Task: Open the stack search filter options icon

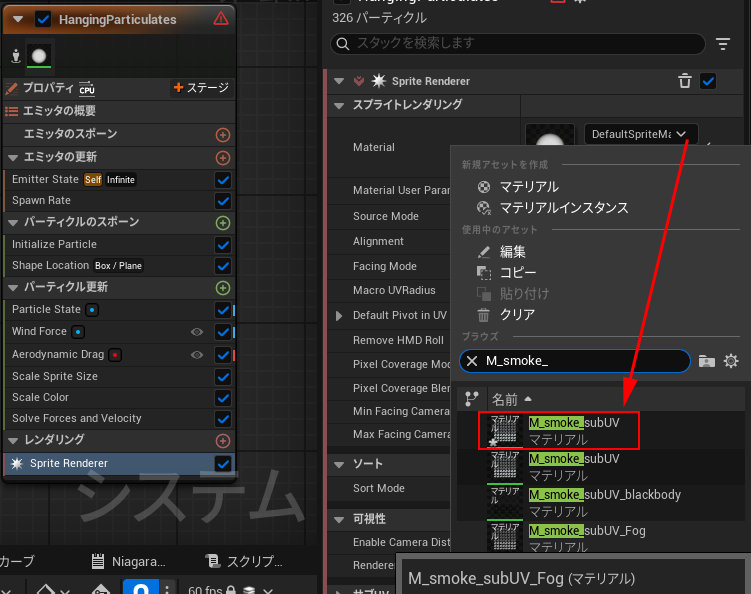Action: point(723,44)
